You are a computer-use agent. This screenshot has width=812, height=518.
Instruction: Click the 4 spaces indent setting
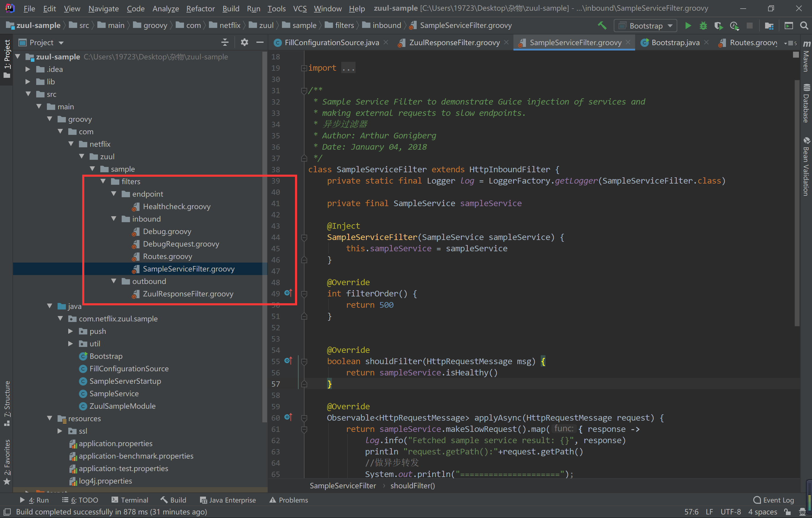click(762, 511)
